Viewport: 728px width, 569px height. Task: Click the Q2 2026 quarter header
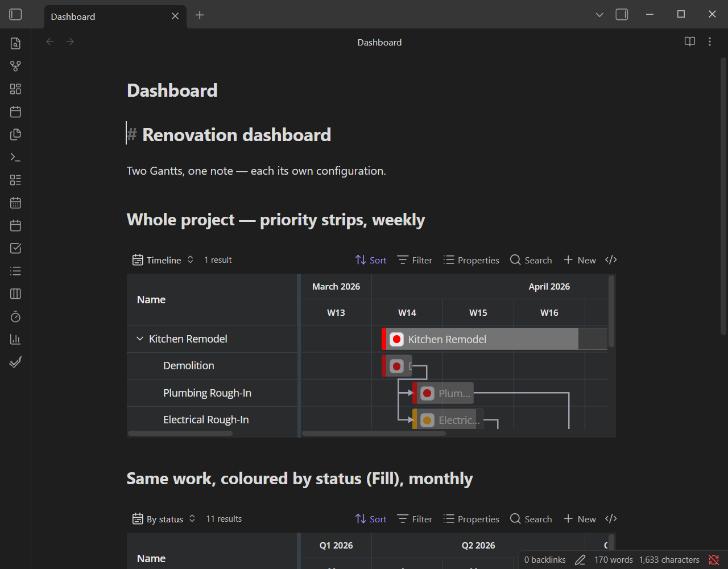[x=478, y=545]
